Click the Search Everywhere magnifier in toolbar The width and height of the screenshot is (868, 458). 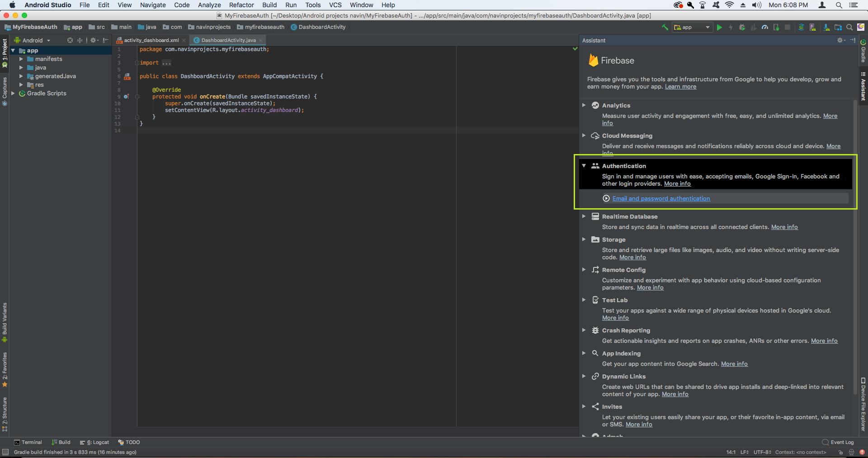[x=849, y=27]
